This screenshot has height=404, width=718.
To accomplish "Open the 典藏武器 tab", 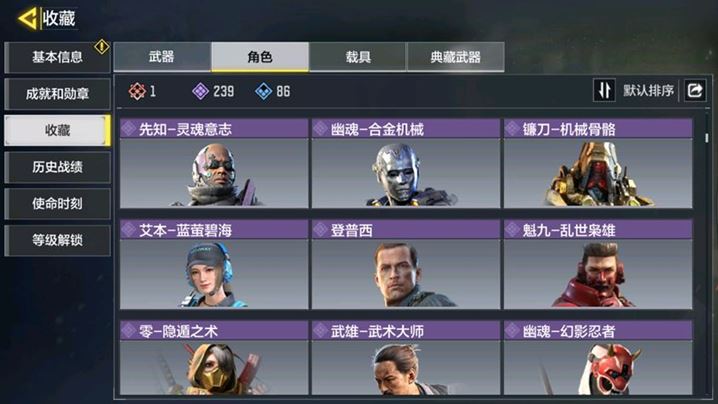I will pyautogui.click(x=456, y=57).
